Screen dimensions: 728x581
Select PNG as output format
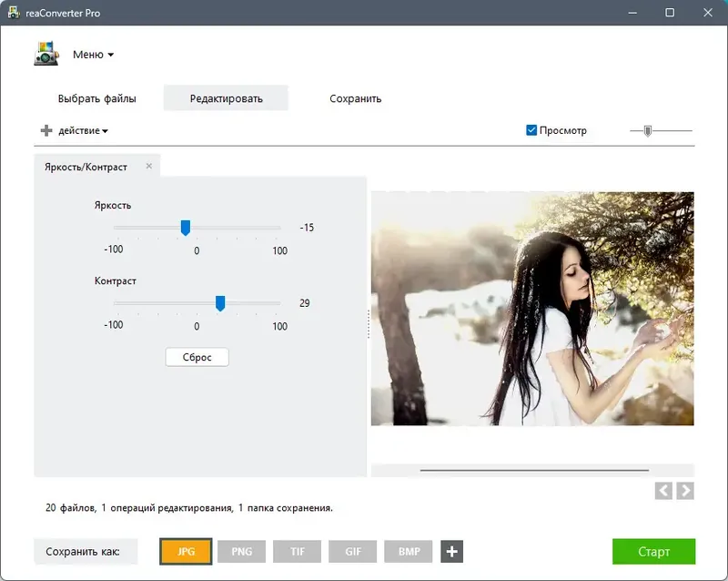[x=241, y=552]
